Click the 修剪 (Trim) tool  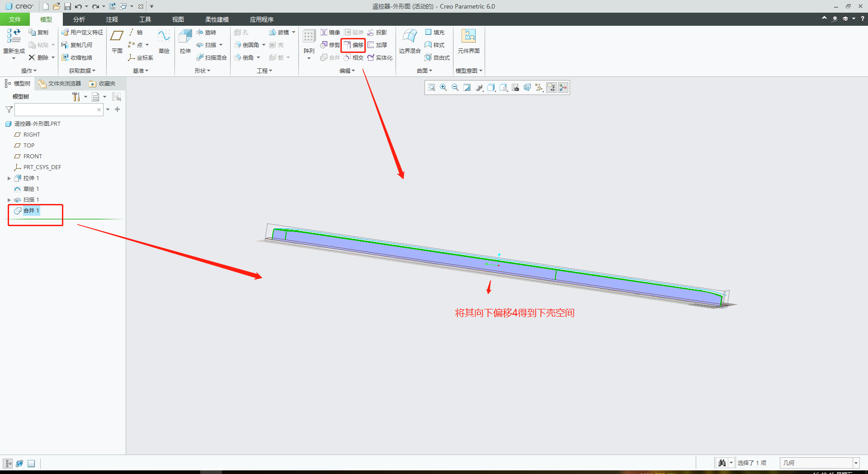(x=330, y=45)
